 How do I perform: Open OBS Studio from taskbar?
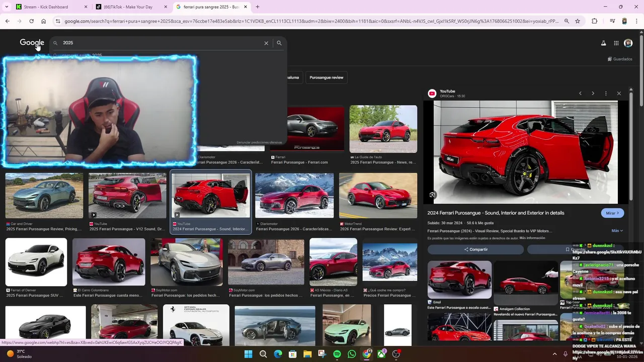coord(396,354)
